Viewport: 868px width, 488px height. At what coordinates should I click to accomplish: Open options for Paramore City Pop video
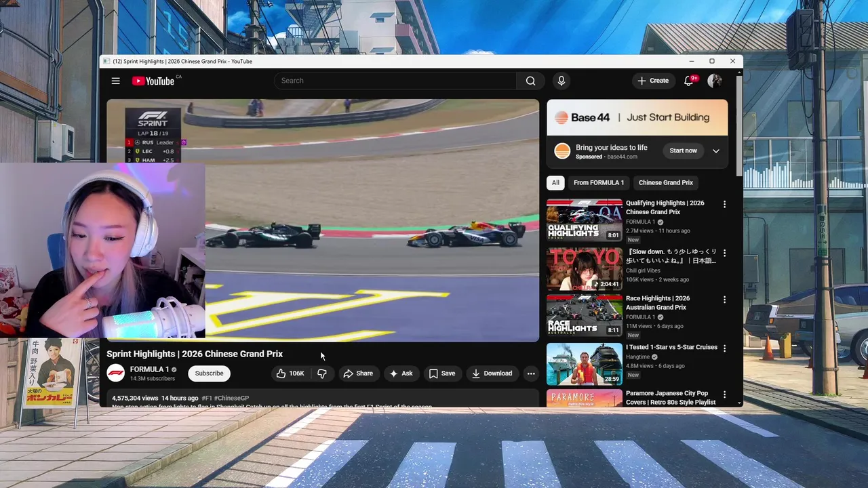click(724, 394)
